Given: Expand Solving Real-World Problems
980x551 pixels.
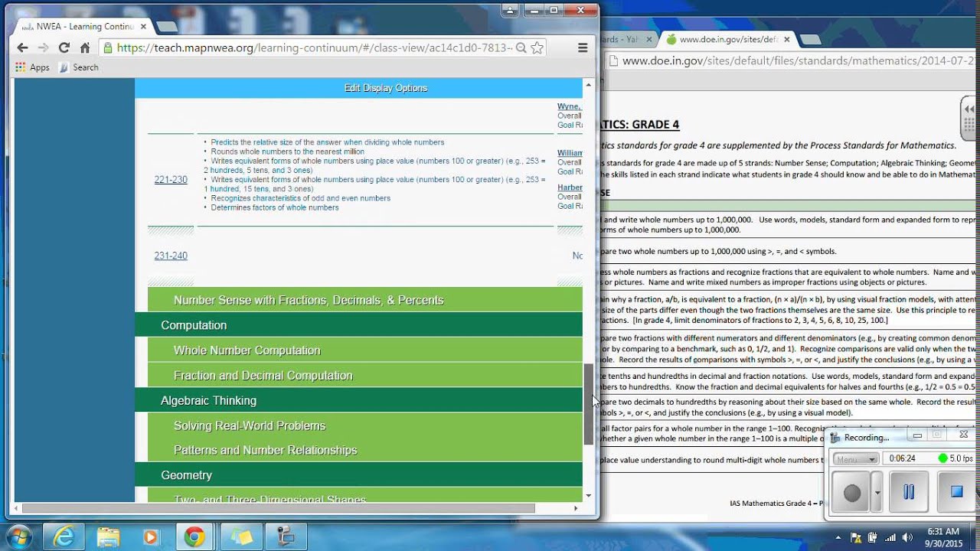Looking at the screenshot, I should [x=365, y=425].
